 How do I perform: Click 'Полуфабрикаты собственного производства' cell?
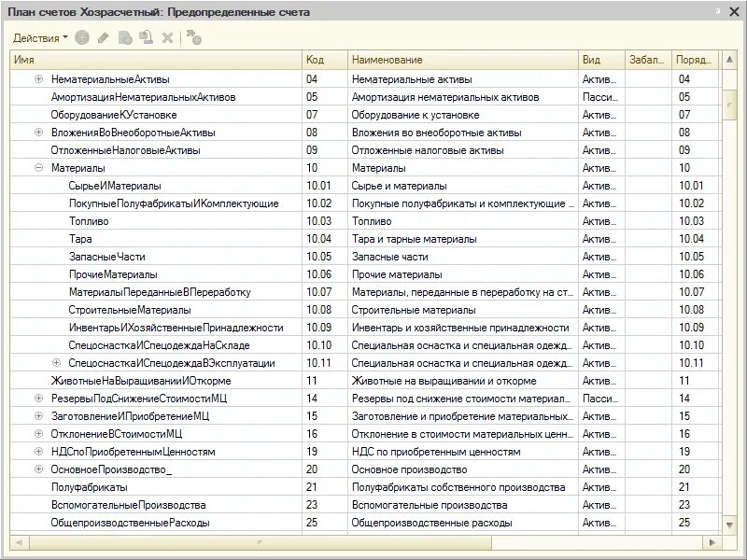[x=463, y=487]
